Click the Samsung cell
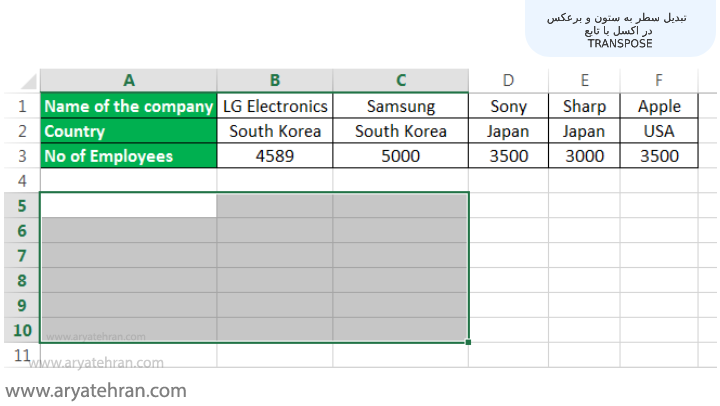The image size is (720, 406). tap(401, 106)
